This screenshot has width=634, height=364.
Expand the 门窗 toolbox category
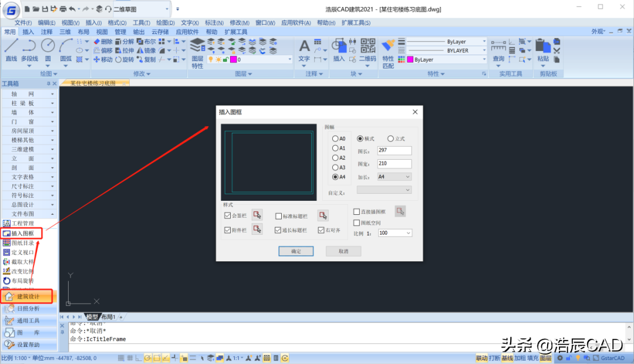[x=28, y=122]
